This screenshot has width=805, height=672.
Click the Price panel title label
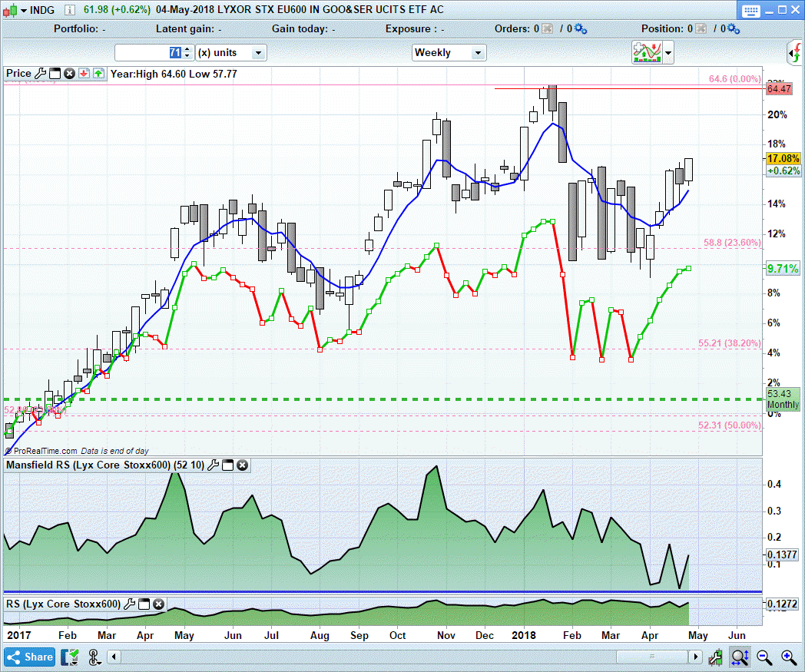(x=18, y=74)
